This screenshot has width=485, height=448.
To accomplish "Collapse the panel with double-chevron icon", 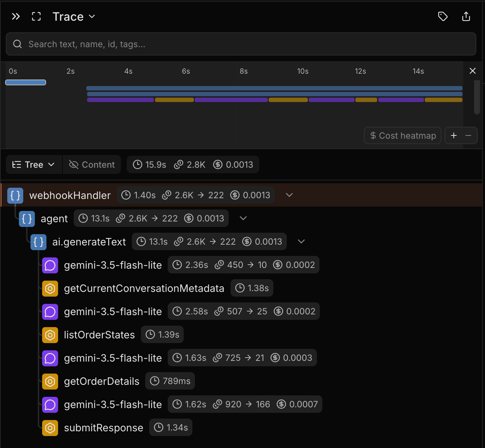I will [x=16, y=16].
